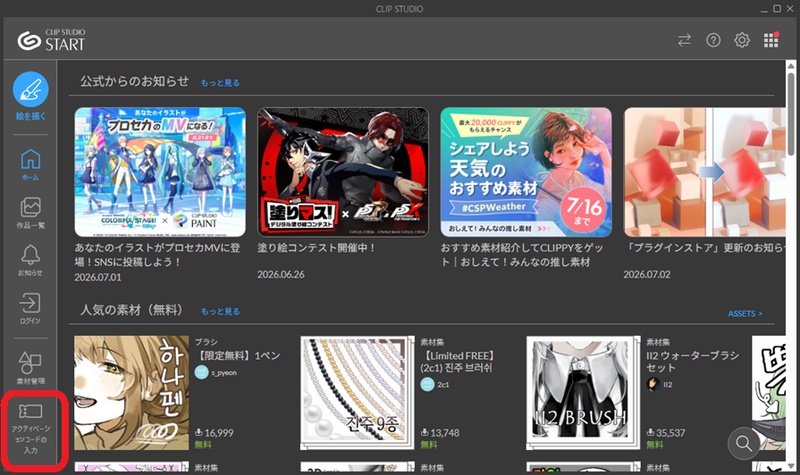
Task: Click material title 【Limited FREE】(2c1) 진주 브러쉬
Action: click(x=457, y=362)
